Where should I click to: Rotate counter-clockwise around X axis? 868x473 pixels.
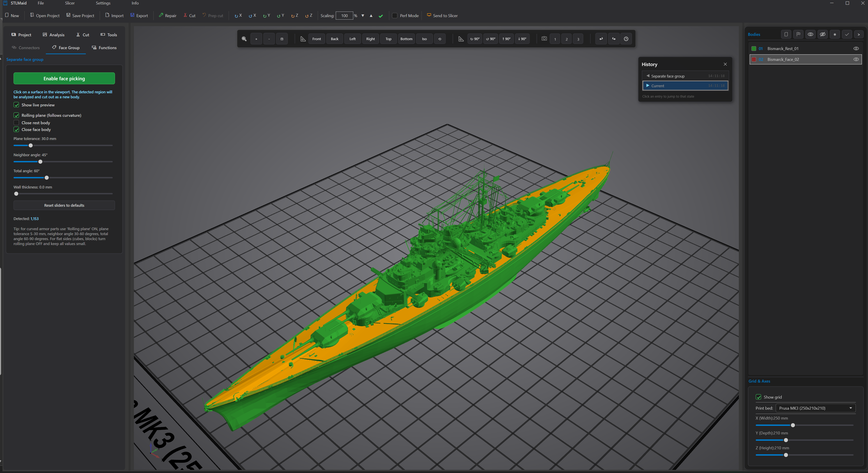pos(252,16)
